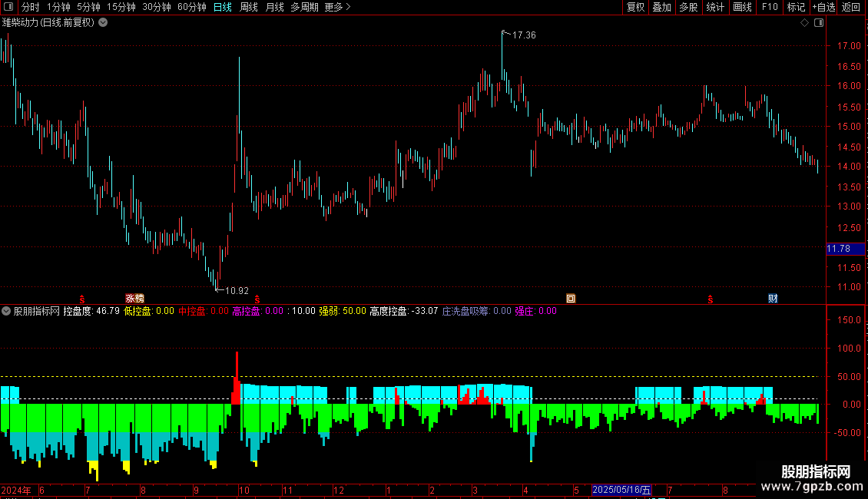Click the 标记 mark button
The height and width of the screenshot is (499, 868).
796,7
